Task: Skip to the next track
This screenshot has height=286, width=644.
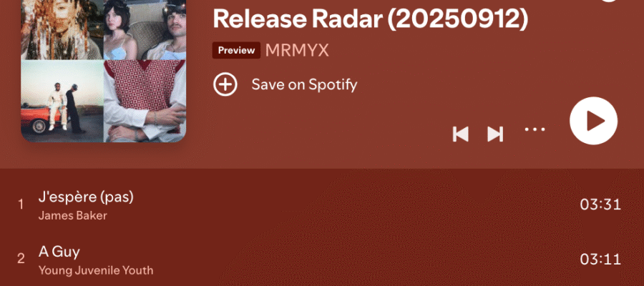Action: (495, 134)
